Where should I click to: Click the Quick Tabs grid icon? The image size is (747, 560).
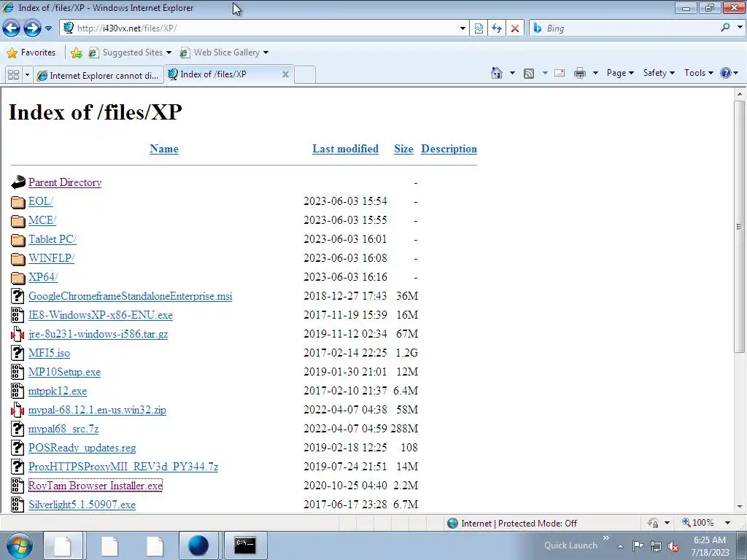14,75
